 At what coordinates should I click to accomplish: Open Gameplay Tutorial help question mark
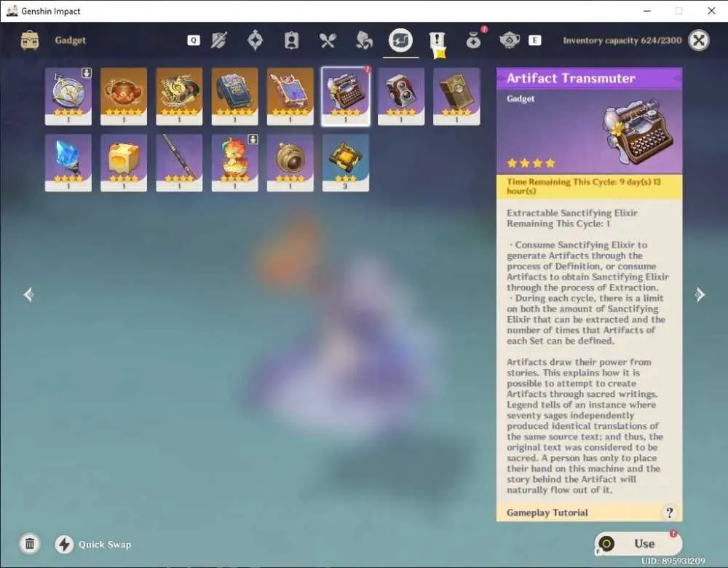tap(669, 512)
